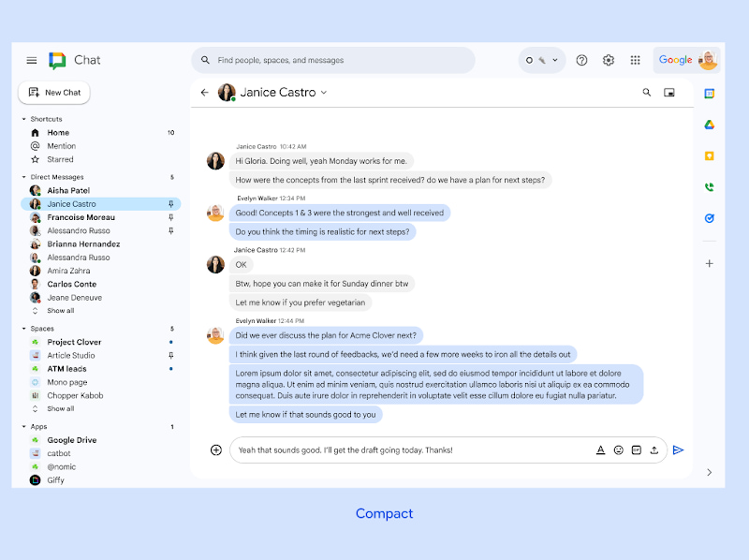Viewport: 749px width, 560px height.
Task: Open the Project Clover space
Action: [73, 341]
